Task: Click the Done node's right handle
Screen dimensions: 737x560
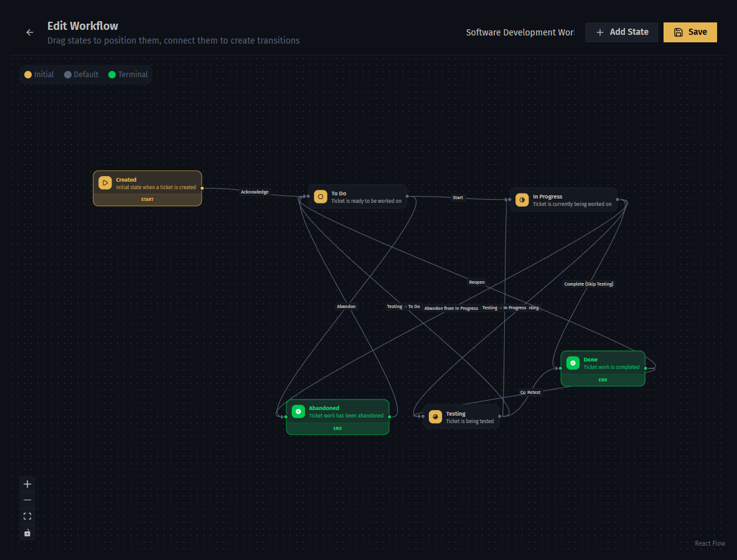Action: (645, 368)
